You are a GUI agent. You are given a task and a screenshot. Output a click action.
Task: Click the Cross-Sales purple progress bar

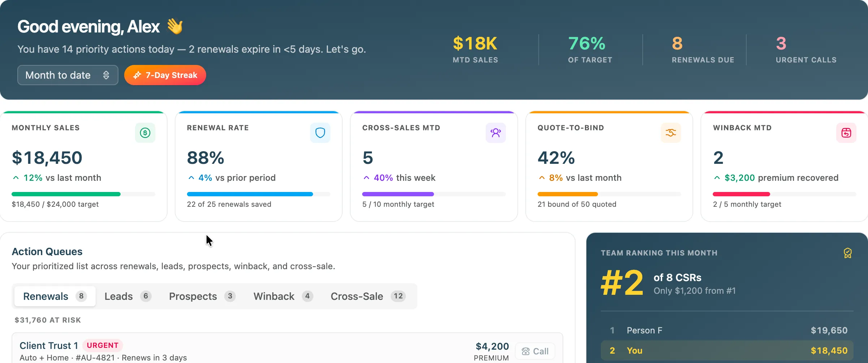(x=398, y=194)
